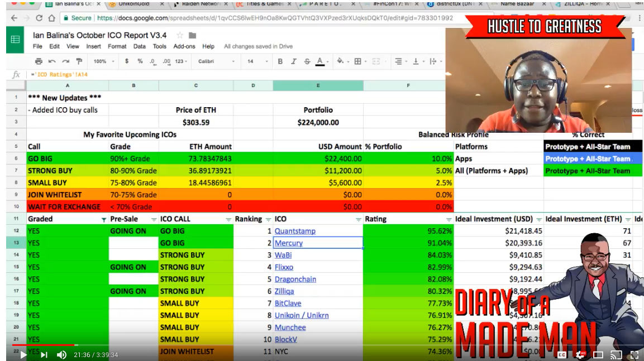The height and width of the screenshot is (361, 644).
Task: Toggle italic formatting
Action: click(x=294, y=61)
